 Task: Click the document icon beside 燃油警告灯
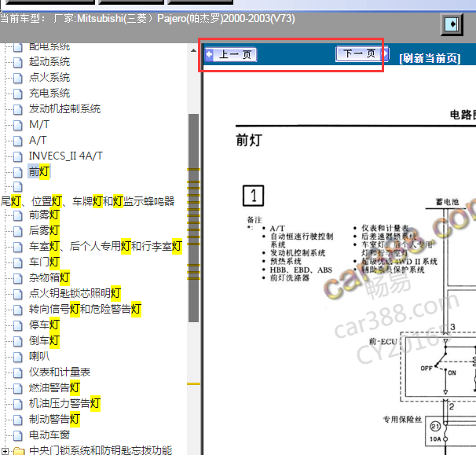(18, 389)
